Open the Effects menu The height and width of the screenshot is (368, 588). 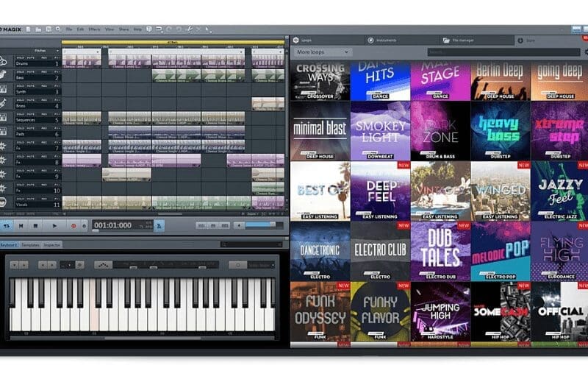(94, 29)
